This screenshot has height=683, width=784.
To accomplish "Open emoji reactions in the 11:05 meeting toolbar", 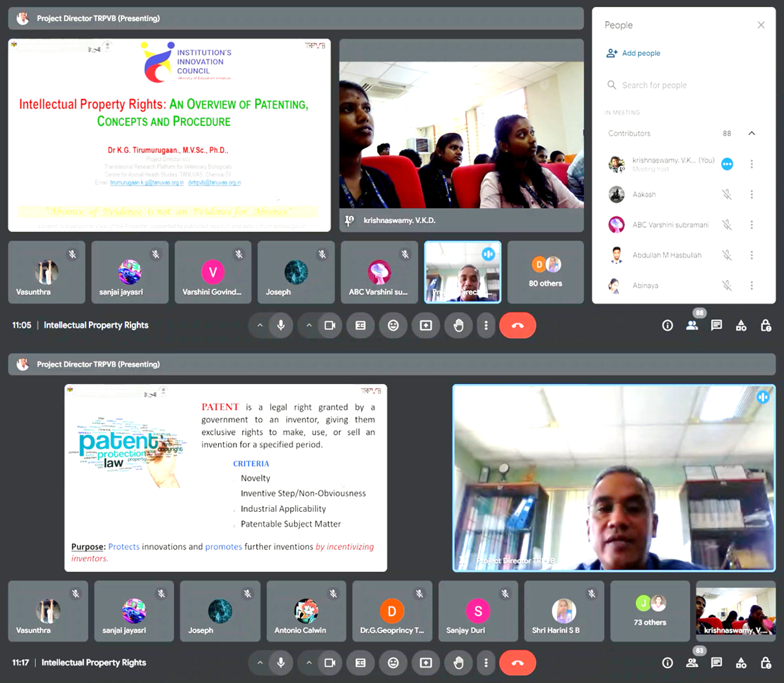I will tap(393, 326).
